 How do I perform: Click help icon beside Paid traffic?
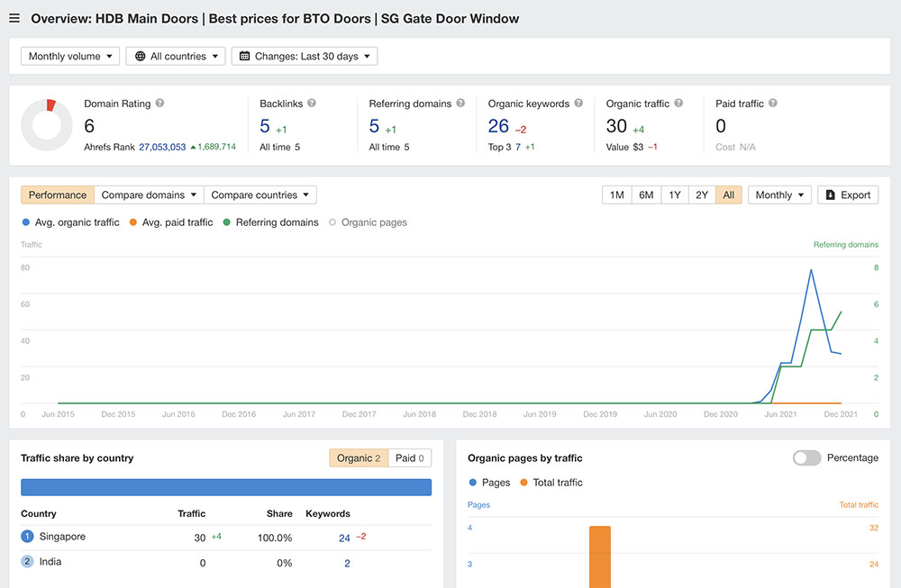[773, 104]
